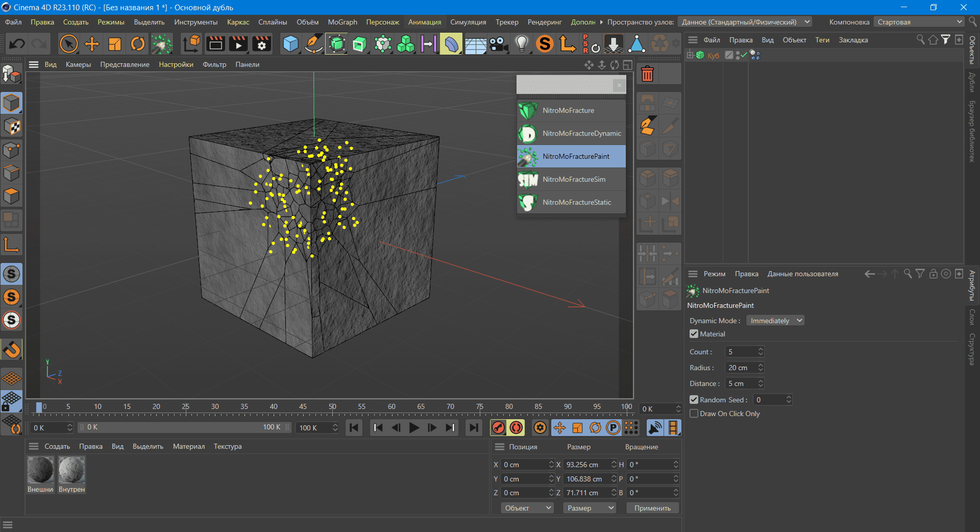Expand Куб object hierarchy
Image resolution: width=980 pixels, height=532 pixels.
690,55
